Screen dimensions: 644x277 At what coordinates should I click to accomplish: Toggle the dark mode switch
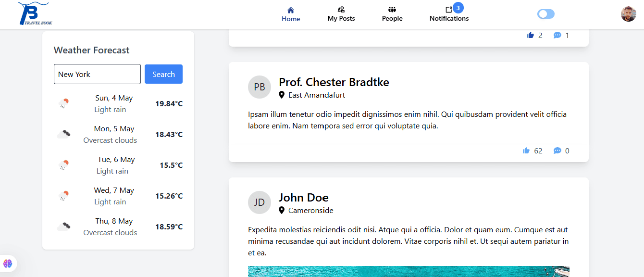tap(546, 14)
